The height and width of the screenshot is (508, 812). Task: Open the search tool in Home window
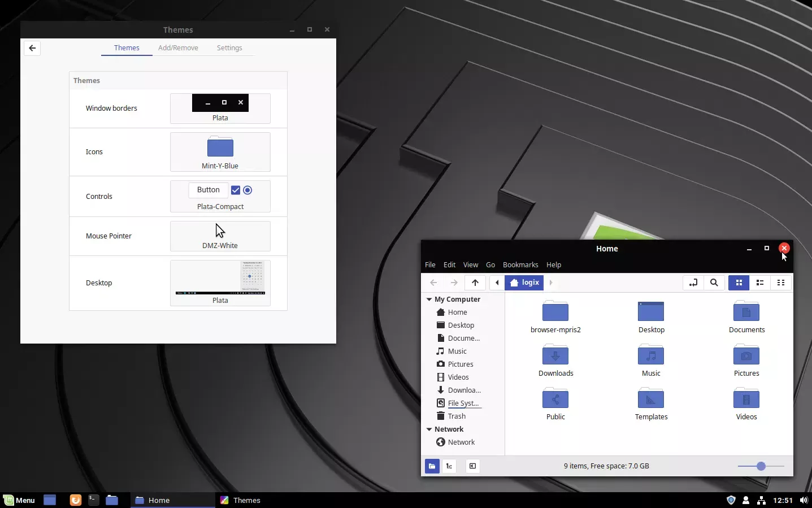(714, 283)
